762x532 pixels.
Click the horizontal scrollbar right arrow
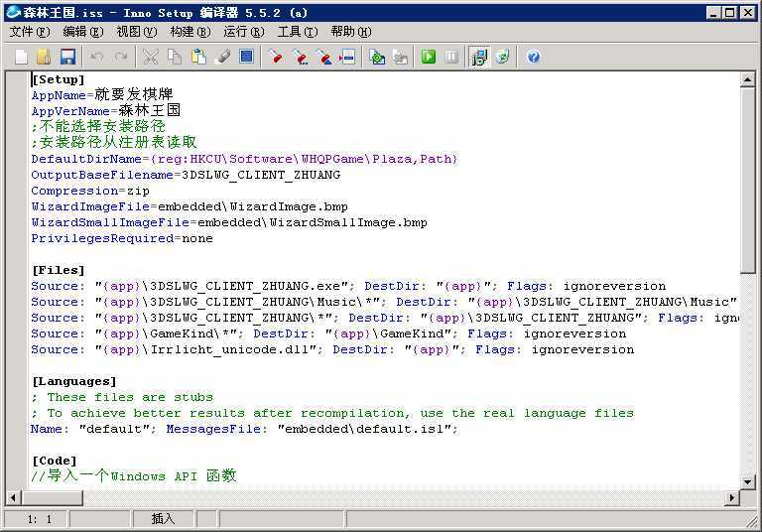(x=732, y=497)
